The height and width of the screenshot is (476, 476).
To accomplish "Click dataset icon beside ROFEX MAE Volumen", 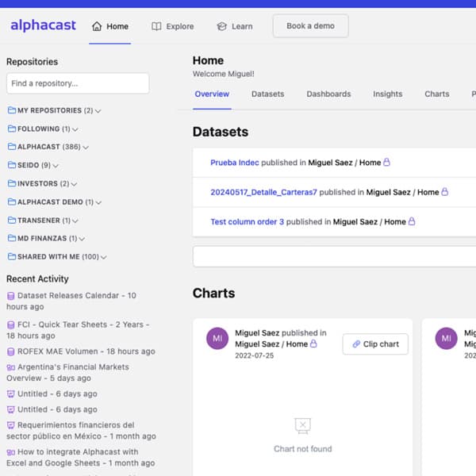I will point(10,351).
